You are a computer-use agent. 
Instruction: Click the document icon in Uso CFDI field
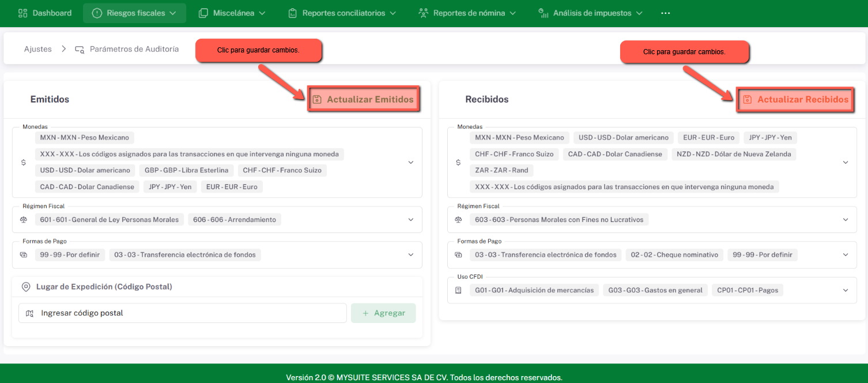tap(458, 291)
